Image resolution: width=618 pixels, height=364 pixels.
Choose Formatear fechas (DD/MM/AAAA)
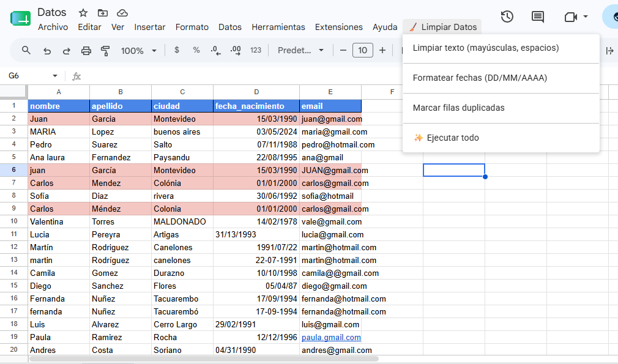click(x=501, y=78)
